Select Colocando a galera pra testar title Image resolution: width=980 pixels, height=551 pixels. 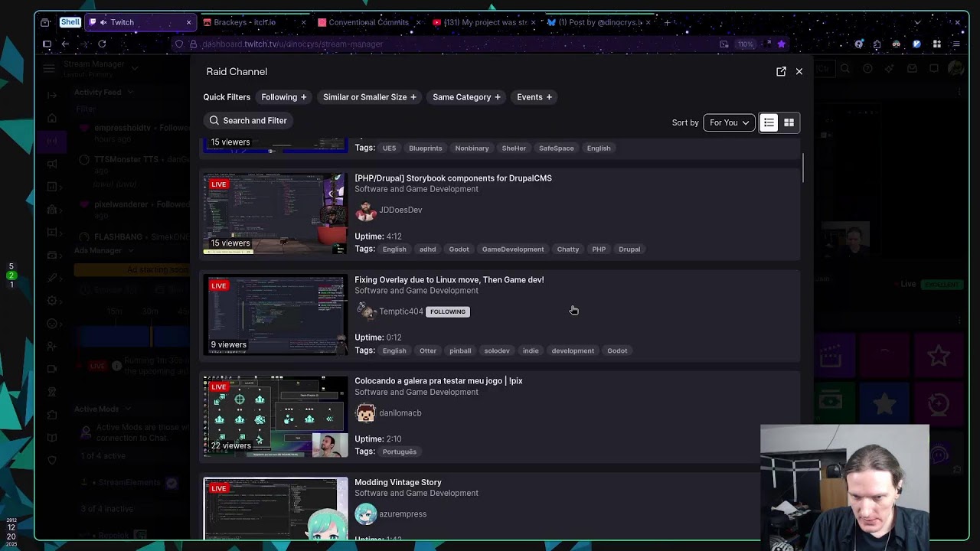pos(439,381)
